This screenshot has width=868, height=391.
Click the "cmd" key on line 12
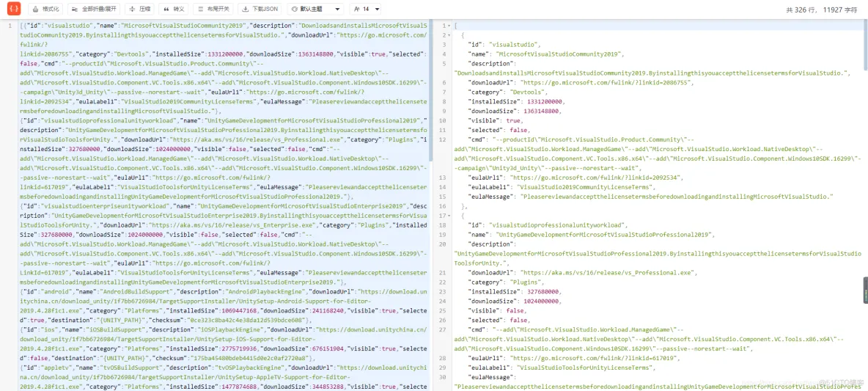(x=477, y=139)
